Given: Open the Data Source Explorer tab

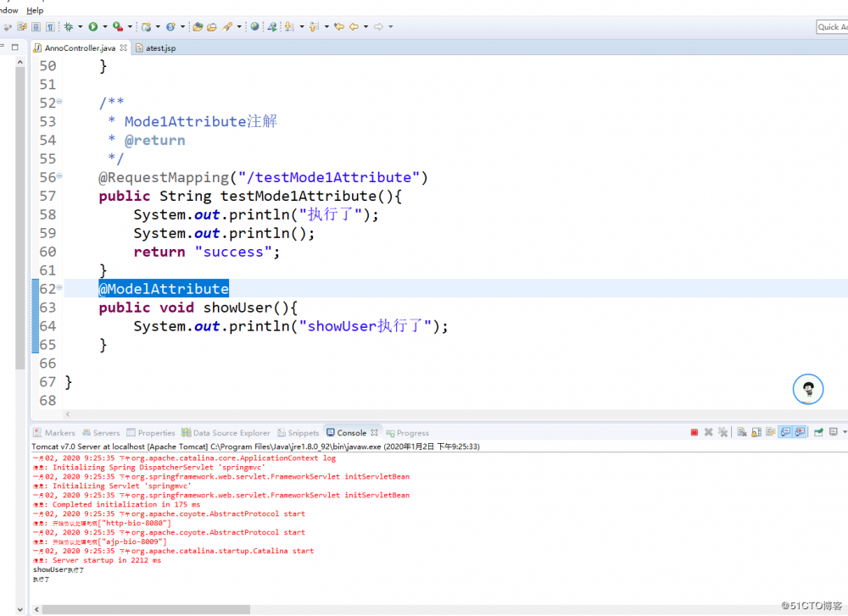Looking at the screenshot, I should tap(226, 433).
